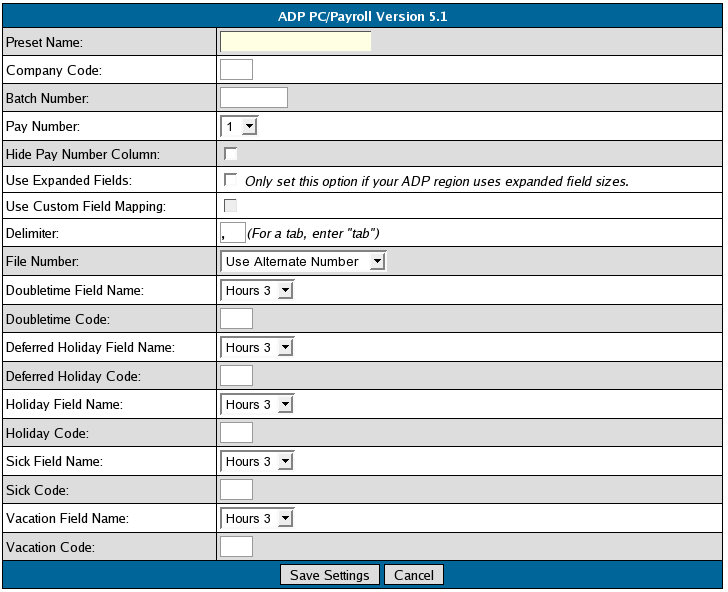The width and height of the screenshot is (728, 592).
Task: Focus the Company Code text box
Action: (x=236, y=70)
